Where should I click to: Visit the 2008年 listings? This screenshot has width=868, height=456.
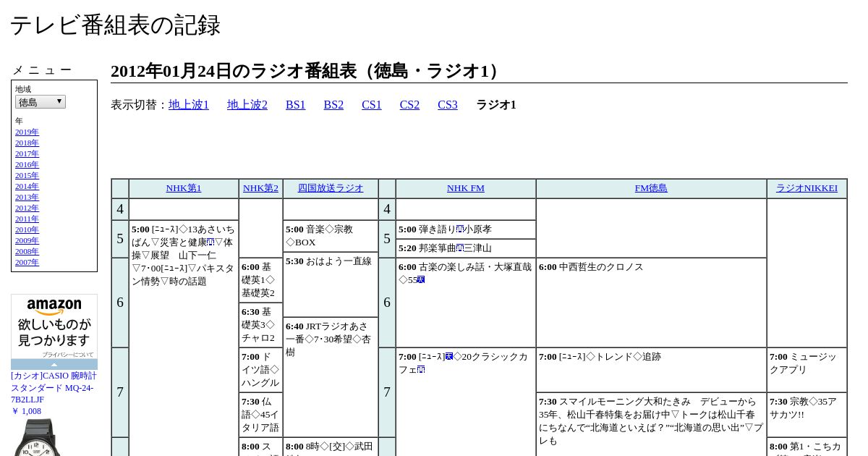[27, 251]
